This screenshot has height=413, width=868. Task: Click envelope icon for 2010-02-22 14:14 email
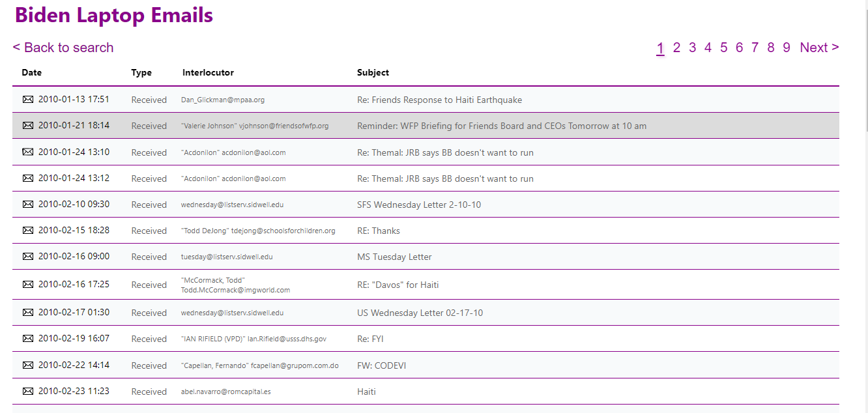tap(28, 365)
